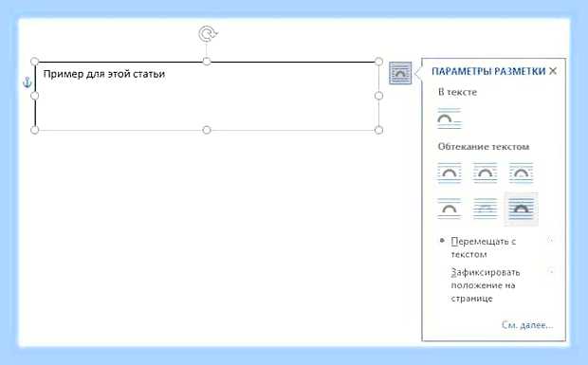
Task: Click info icon next to Перемещать с текстом
Action: [x=550, y=240]
